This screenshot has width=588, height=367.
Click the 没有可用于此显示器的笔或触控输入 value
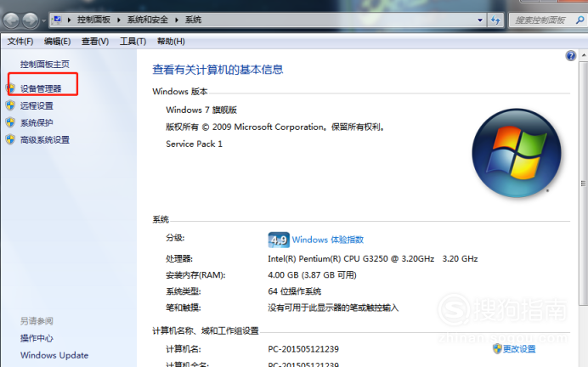[333, 308]
